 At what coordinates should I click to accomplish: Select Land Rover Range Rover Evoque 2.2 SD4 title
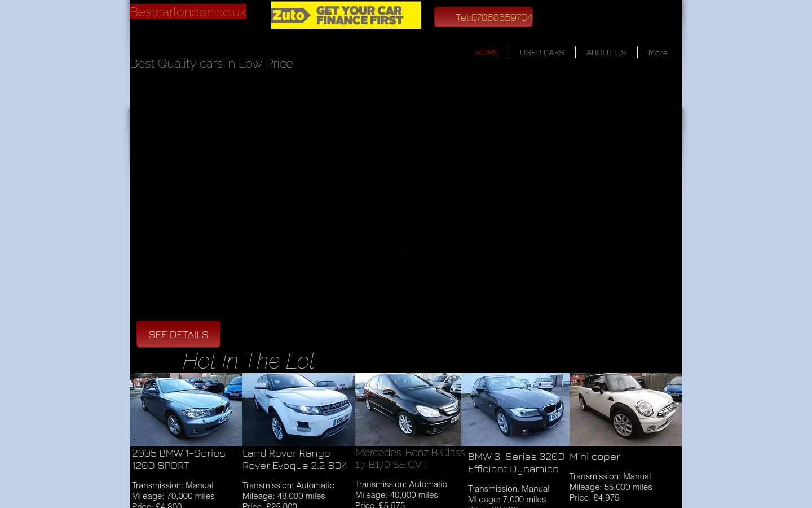(x=295, y=459)
